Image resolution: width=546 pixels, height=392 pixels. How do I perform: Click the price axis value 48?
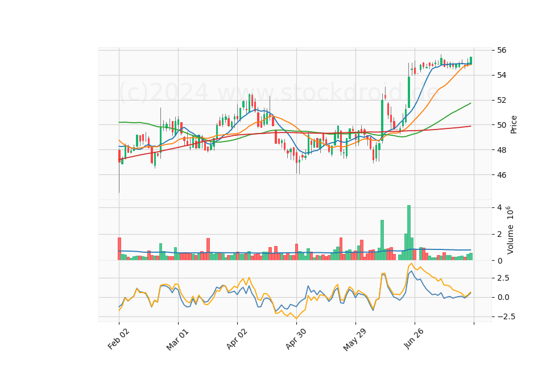coord(502,150)
